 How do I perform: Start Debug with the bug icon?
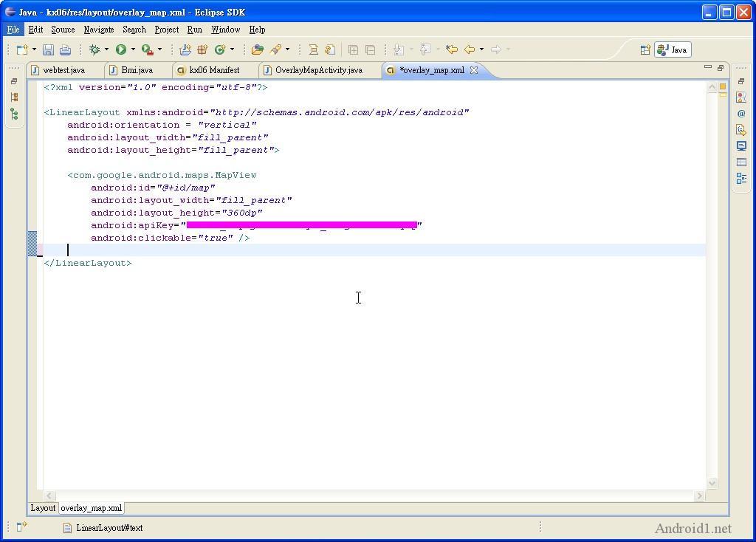94,49
